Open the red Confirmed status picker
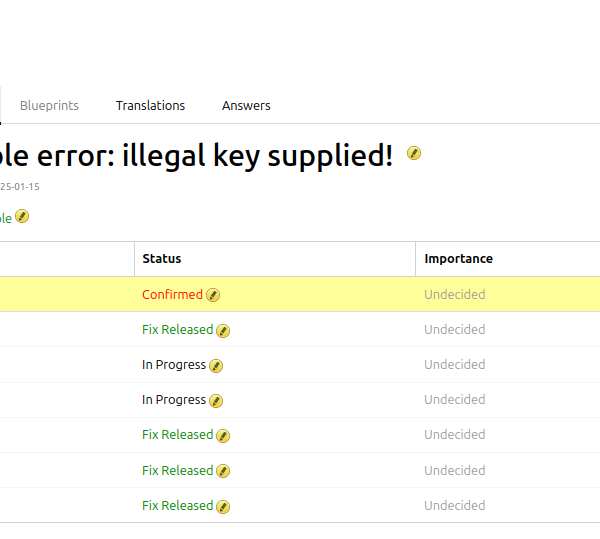 pyautogui.click(x=172, y=295)
